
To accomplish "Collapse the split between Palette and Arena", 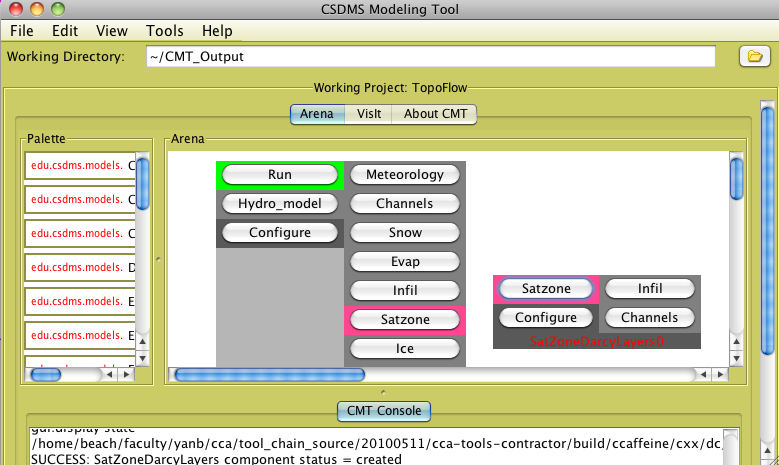I will tap(158, 259).
